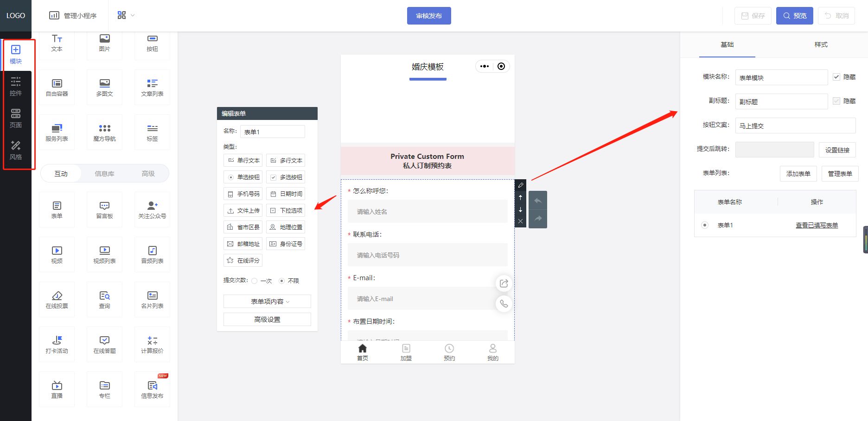Switch to the 基础 tab
The image size is (868, 421).
click(x=727, y=44)
